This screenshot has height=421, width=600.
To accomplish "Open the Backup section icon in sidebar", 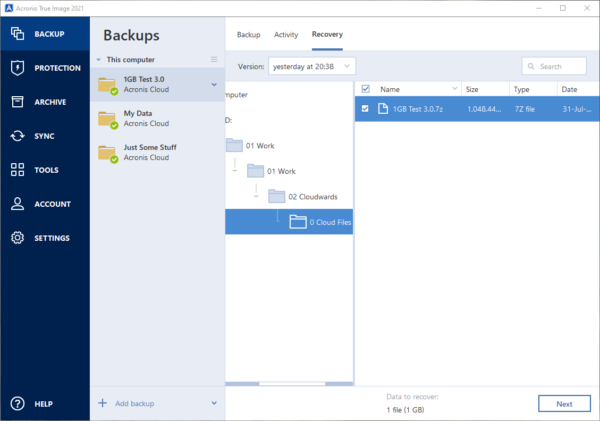I will coord(17,34).
